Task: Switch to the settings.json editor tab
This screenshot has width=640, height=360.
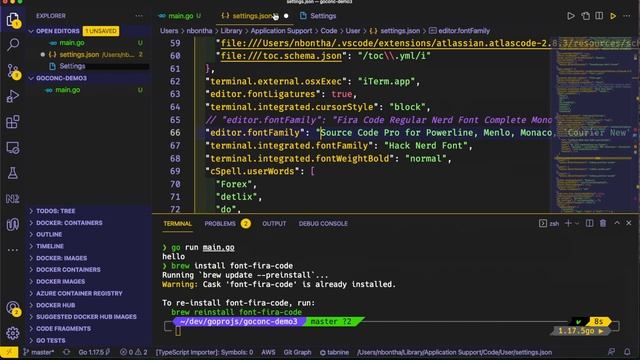Action: pyautogui.click(x=251, y=16)
